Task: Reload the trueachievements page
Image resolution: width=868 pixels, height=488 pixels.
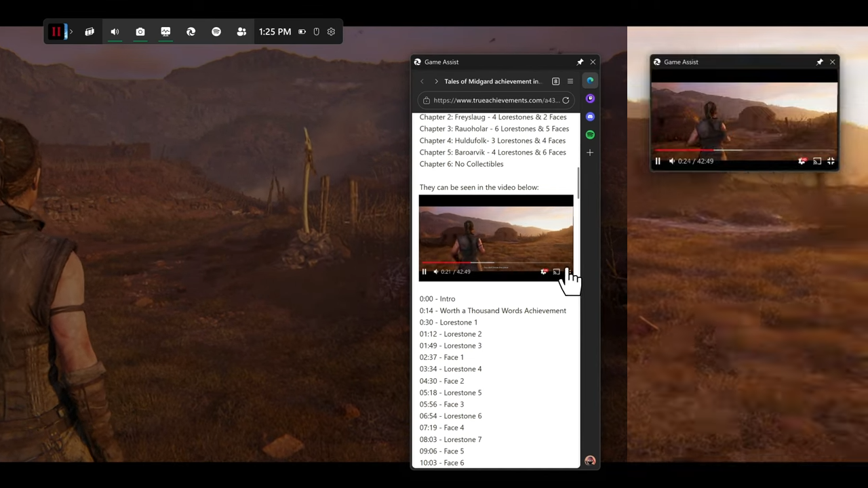Action: pos(566,100)
